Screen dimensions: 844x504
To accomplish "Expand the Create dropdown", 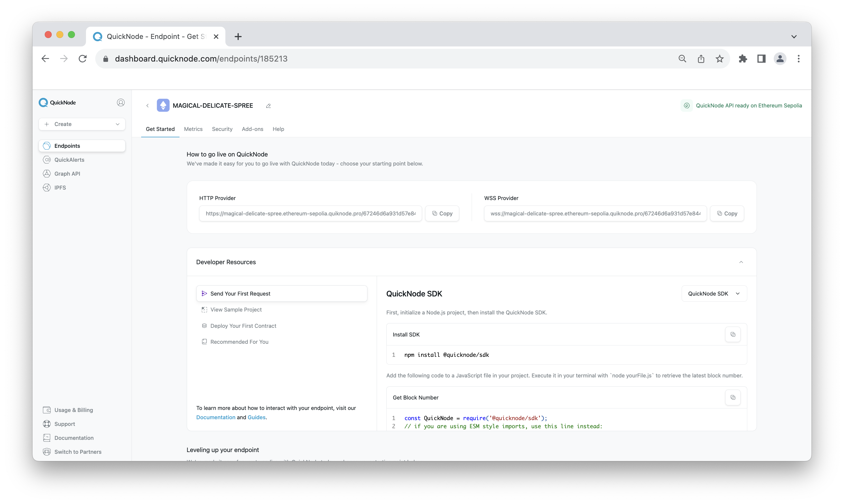I will pos(82,124).
